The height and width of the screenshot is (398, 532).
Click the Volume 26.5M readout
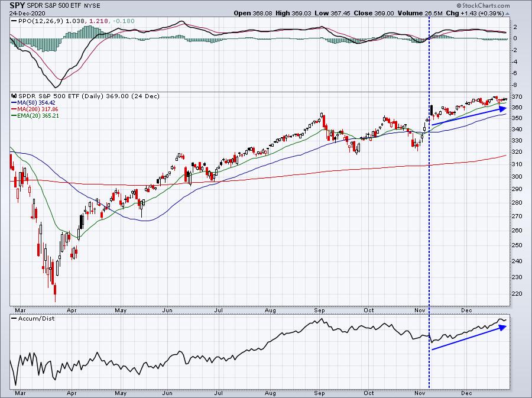click(420, 13)
